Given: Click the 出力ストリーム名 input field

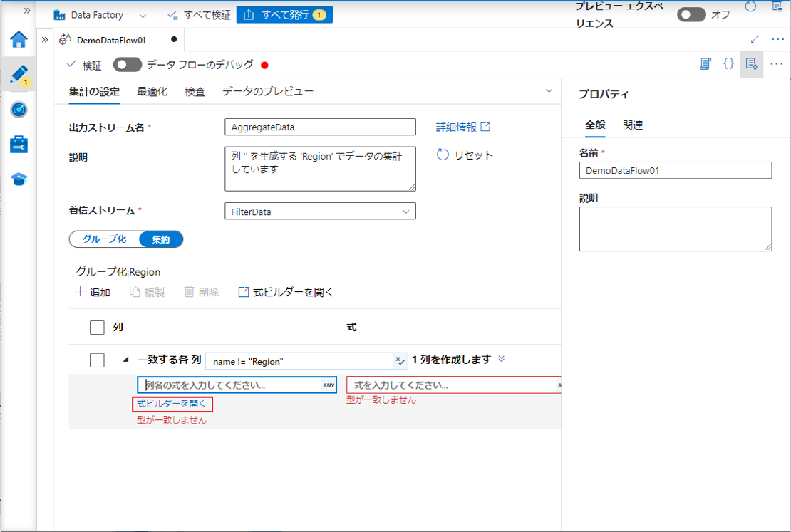Looking at the screenshot, I should pyautogui.click(x=320, y=127).
